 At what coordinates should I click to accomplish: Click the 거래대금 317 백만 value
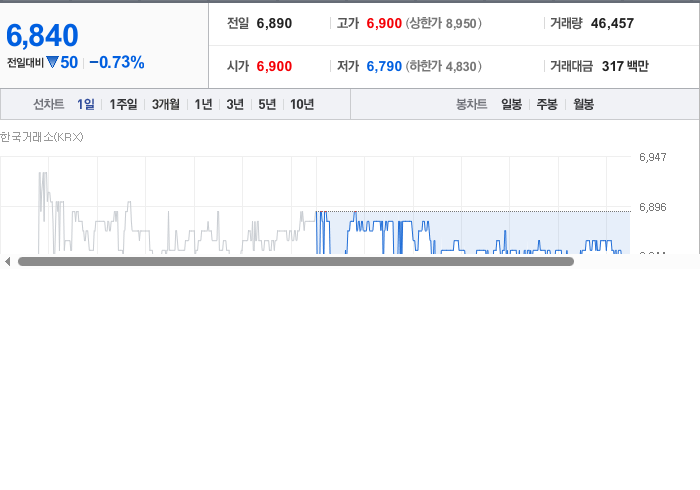(x=625, y=66)
